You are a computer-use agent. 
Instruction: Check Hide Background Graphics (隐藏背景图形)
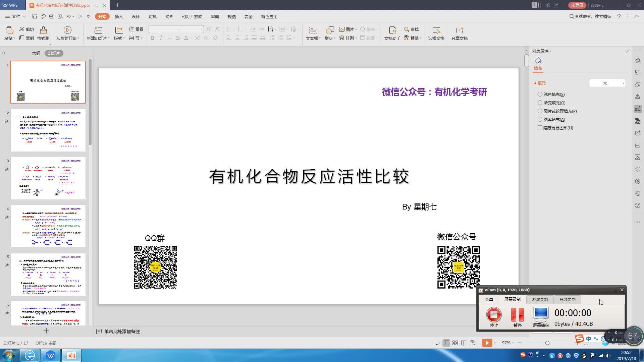coord(540,128)
